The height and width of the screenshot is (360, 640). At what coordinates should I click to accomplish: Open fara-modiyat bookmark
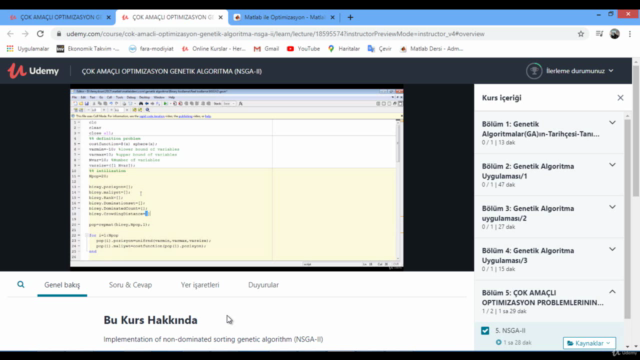tap(151, 49)
